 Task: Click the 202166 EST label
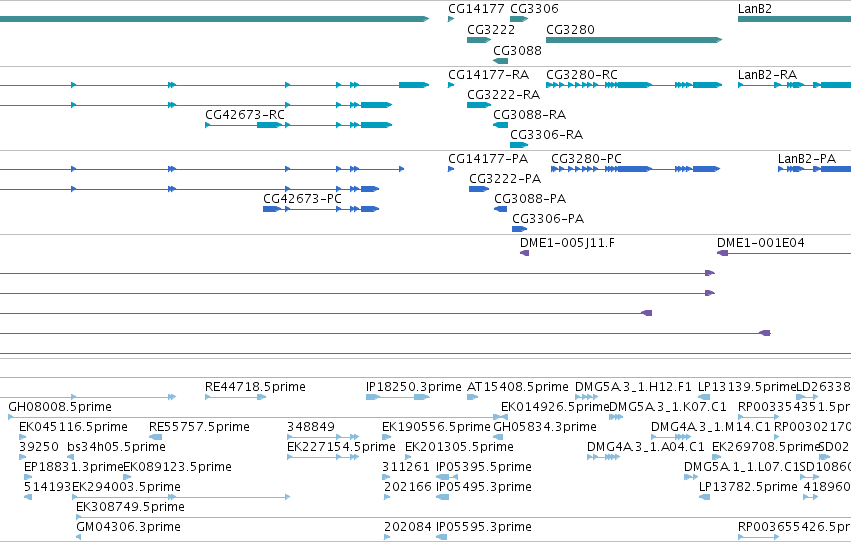pos(408,487)
